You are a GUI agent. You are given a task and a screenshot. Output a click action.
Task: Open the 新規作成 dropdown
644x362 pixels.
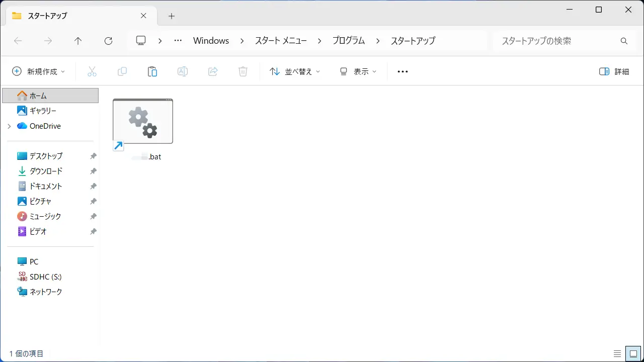[x=39, y=71]
